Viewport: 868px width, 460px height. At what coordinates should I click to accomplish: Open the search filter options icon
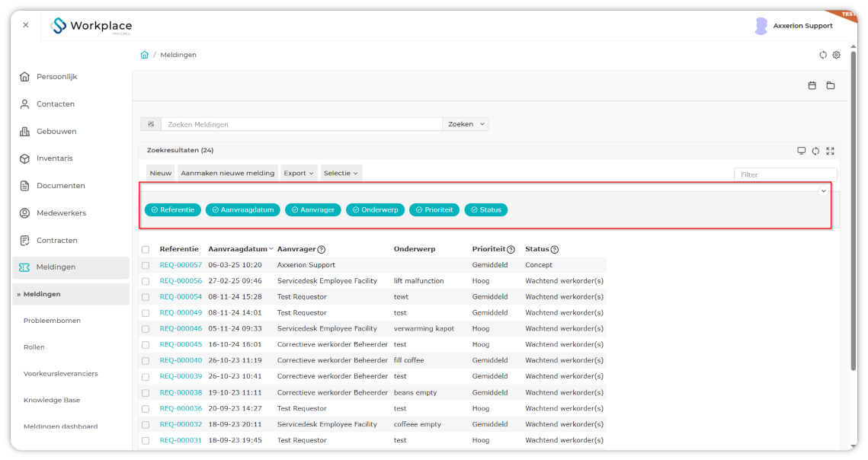click(151, 125)
